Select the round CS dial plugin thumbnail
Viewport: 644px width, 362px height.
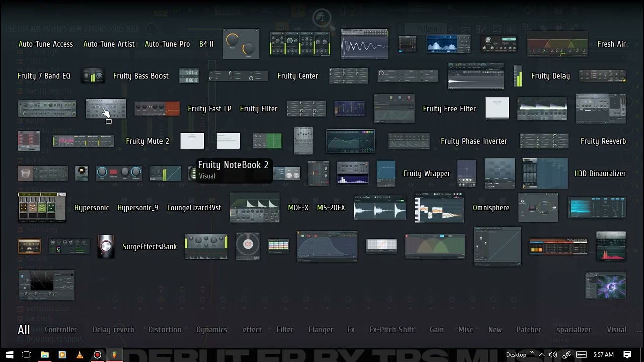click(x=248, y=246)
